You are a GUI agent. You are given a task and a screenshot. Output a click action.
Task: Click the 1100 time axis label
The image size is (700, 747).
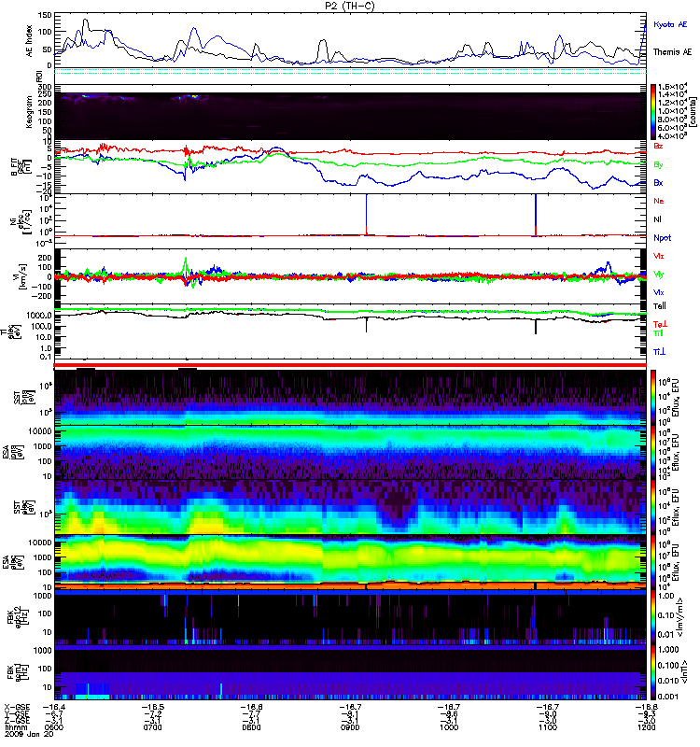pos(548,727)
